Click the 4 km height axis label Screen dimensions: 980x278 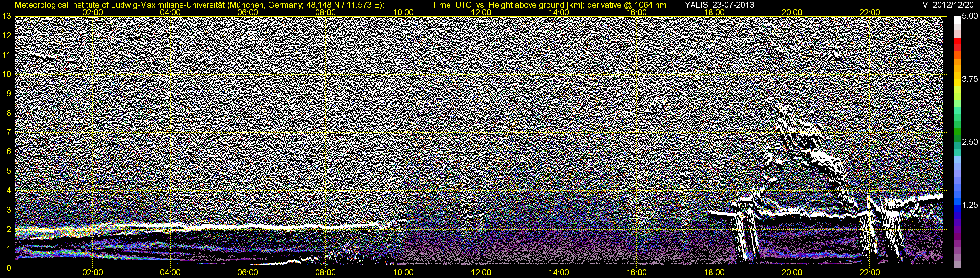(9, 190)
